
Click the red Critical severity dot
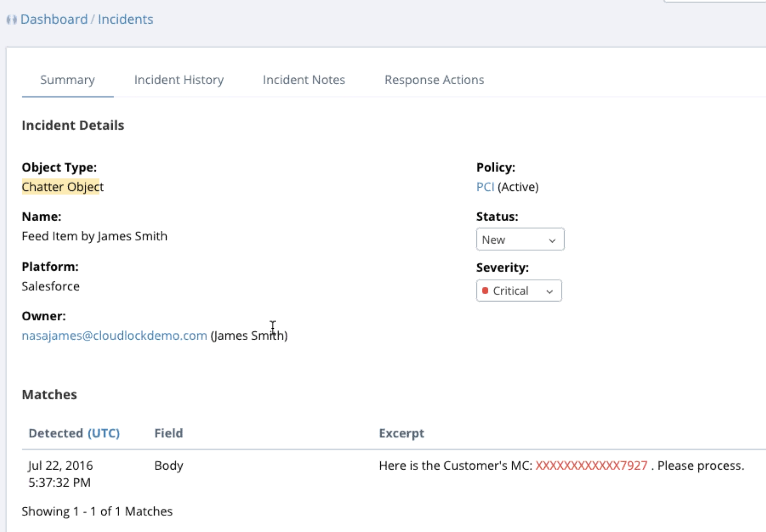point(485,291)
